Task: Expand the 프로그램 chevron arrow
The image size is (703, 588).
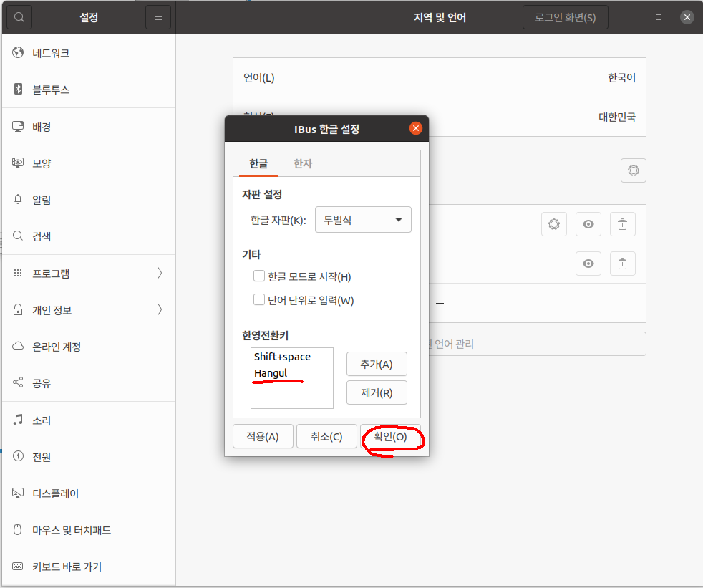Action: [160, 273]
